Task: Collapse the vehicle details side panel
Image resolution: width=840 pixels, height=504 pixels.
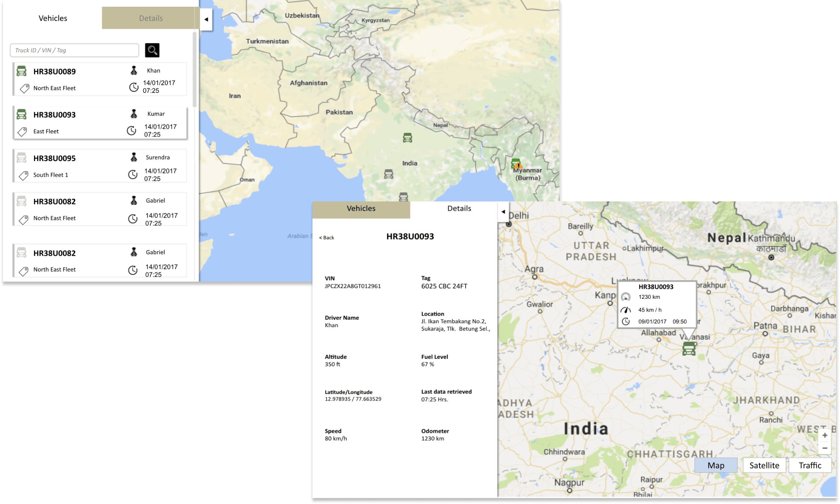Action: pos(503,212)
